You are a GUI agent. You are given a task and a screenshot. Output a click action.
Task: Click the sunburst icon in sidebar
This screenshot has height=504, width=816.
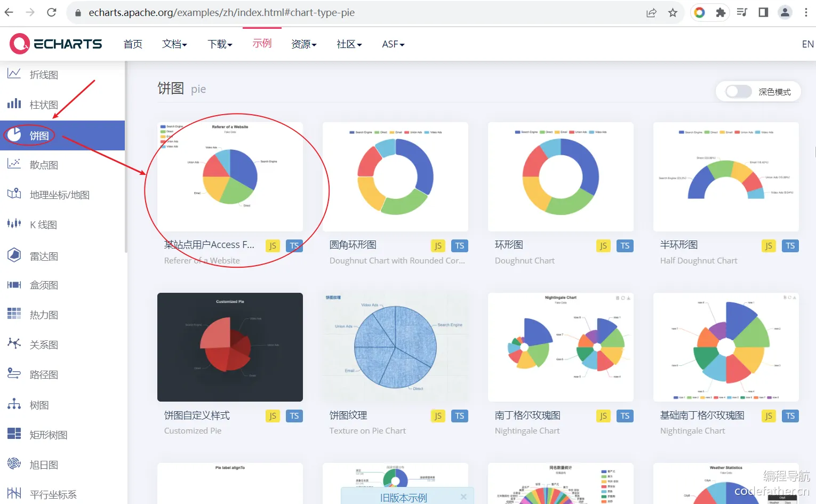tap(14, 463)
